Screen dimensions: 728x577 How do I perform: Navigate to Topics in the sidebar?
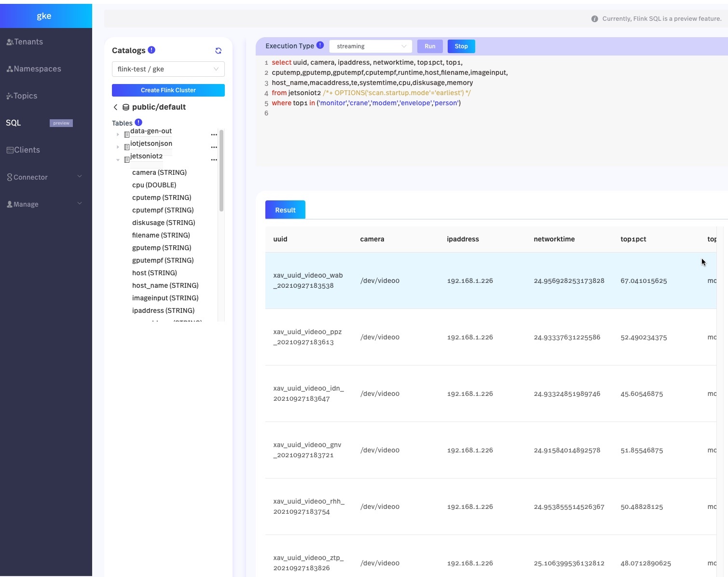(x=25, y=96)
